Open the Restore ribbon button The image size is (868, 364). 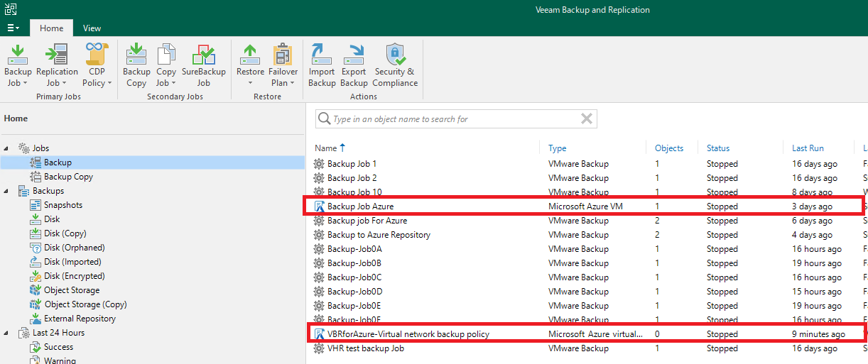250,65
